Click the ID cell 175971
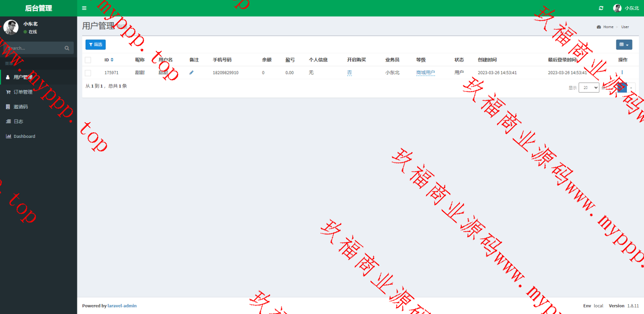 tap(111, 73)
